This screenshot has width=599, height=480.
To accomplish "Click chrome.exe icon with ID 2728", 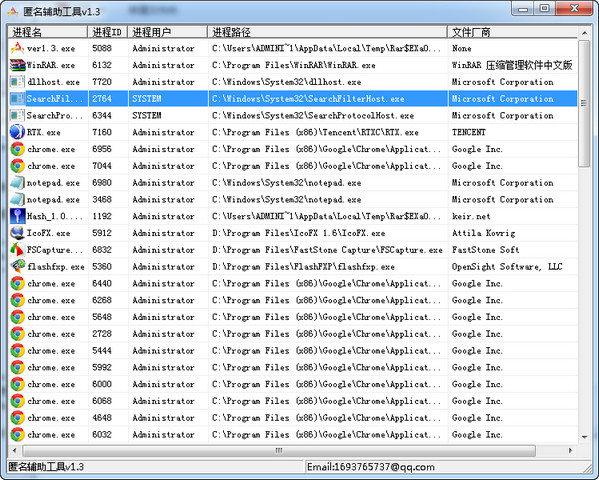I will [x=17, y=334].
